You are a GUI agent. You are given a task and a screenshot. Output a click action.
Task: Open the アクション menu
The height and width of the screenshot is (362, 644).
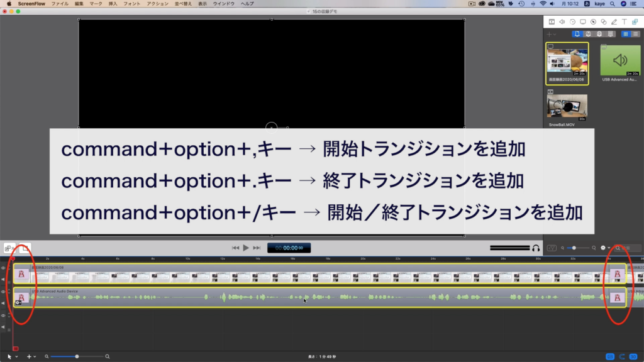(153, 4)
